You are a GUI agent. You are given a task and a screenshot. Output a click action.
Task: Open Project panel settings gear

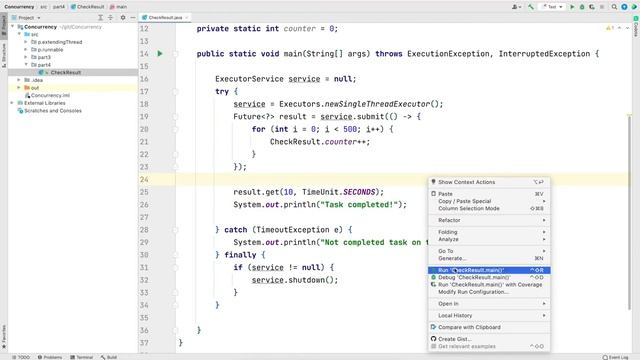click(x=123, y=18)
